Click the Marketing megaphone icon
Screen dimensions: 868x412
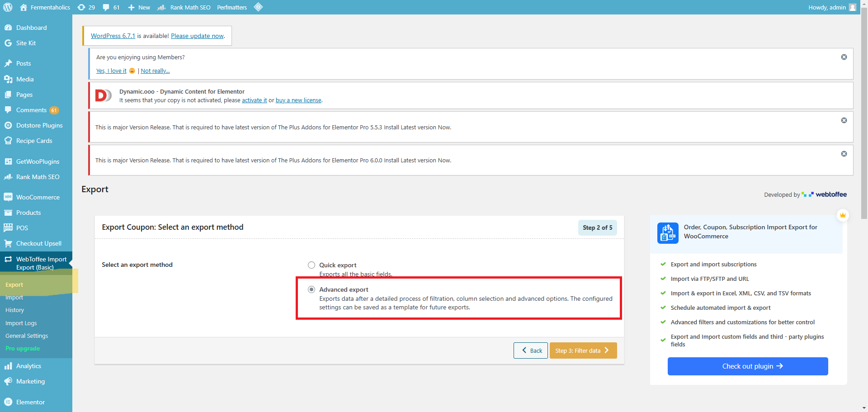tap(8, 381)
